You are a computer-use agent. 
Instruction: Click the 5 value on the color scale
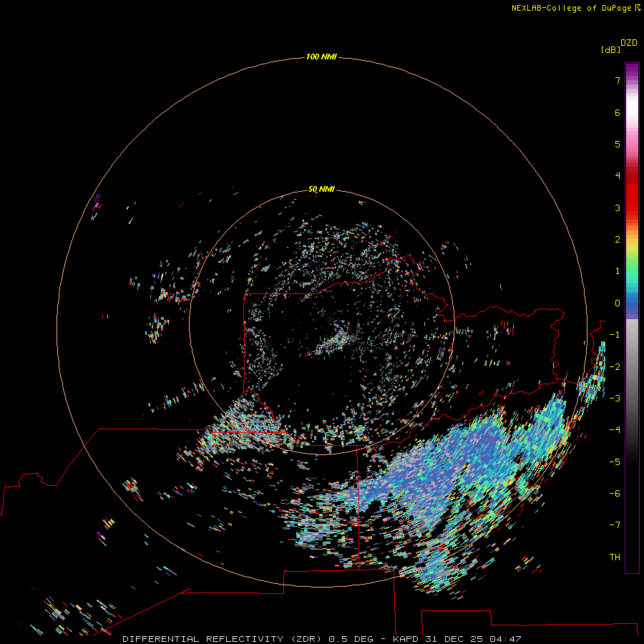pos(618,144)
